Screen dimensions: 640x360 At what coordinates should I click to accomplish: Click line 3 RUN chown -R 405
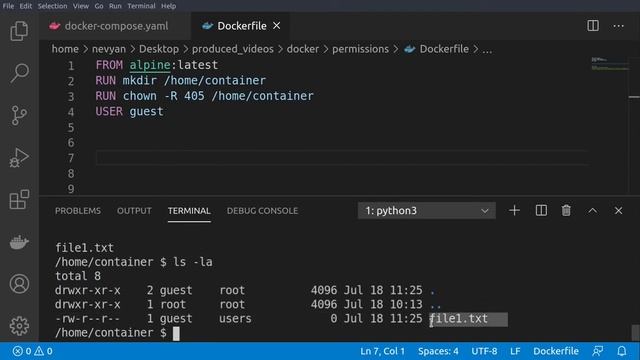click(x=204, y=96)
